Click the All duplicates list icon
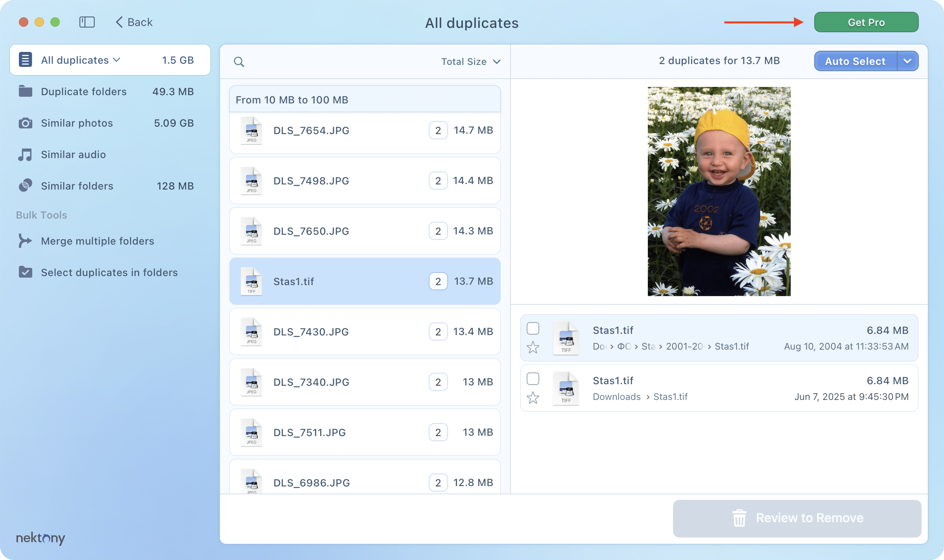 coord(26,60)
